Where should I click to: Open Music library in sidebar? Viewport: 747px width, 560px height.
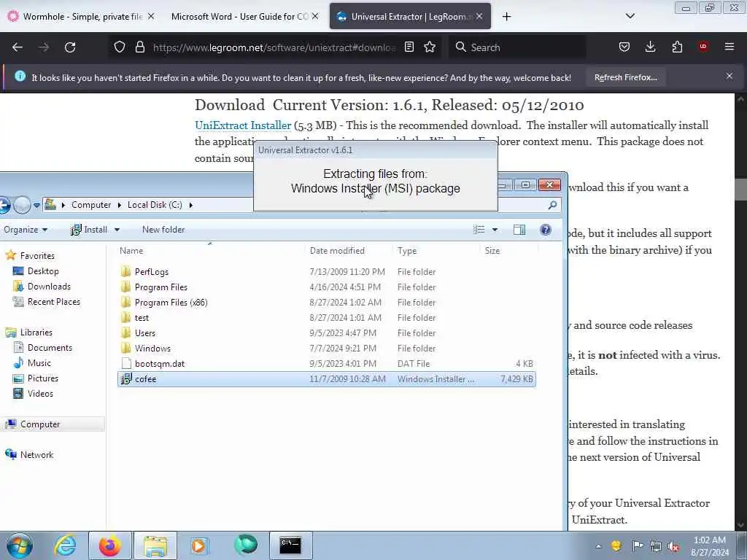coord(32,363)
